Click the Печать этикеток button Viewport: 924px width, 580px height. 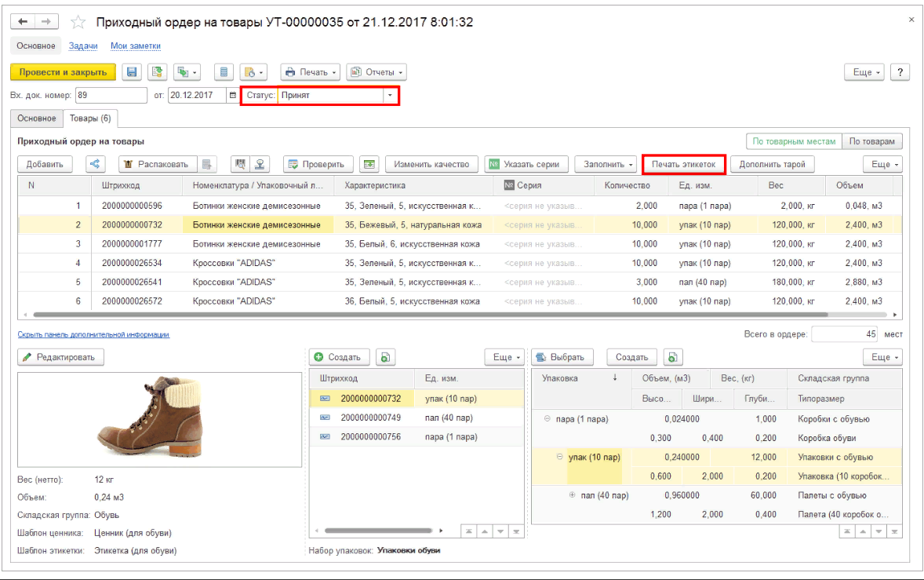(x=683, y=164)
